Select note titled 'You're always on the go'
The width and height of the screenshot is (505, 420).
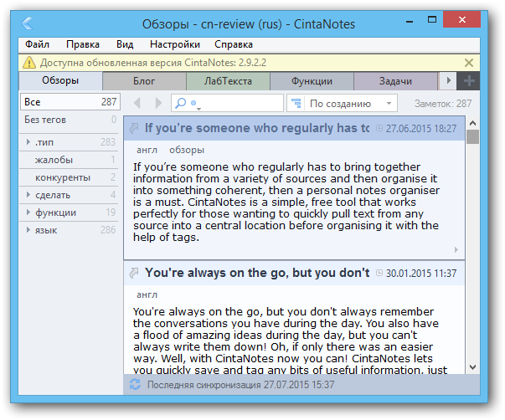point(256,273)
